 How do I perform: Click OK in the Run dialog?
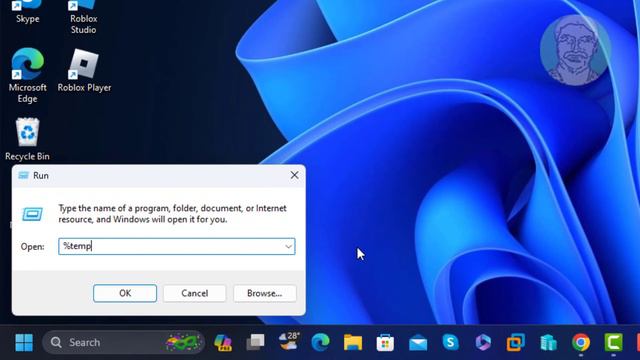pyautogui.click(x=125, y=293)
